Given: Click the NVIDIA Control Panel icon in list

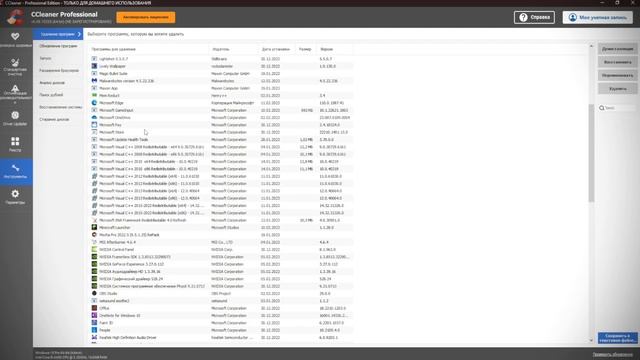Looking at the screenshot, I should tap(94, 249).
